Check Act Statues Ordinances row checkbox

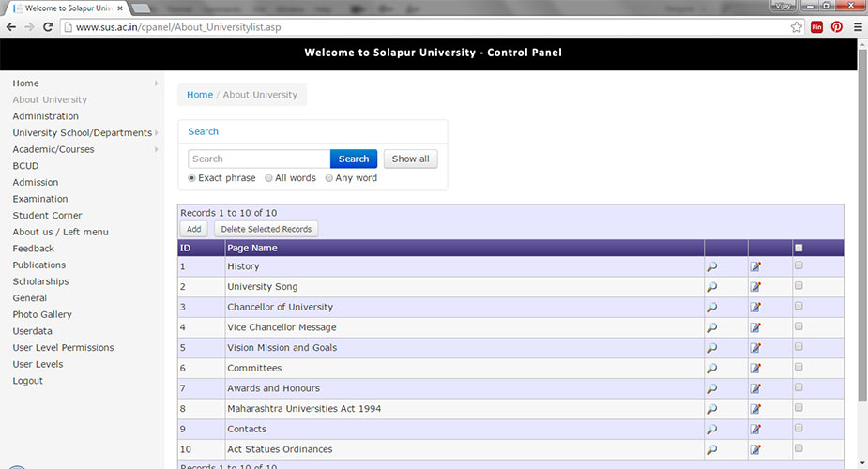point(799,448)
